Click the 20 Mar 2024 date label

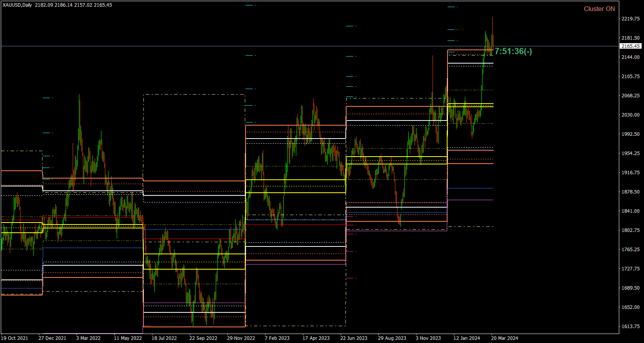505,338
